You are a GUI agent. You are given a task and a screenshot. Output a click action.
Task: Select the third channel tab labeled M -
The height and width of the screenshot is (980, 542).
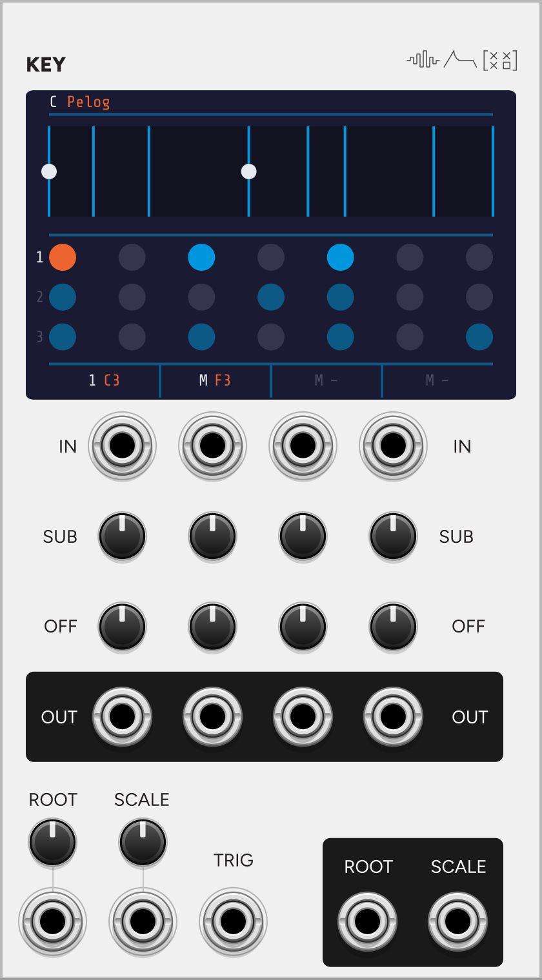[326, 380]
